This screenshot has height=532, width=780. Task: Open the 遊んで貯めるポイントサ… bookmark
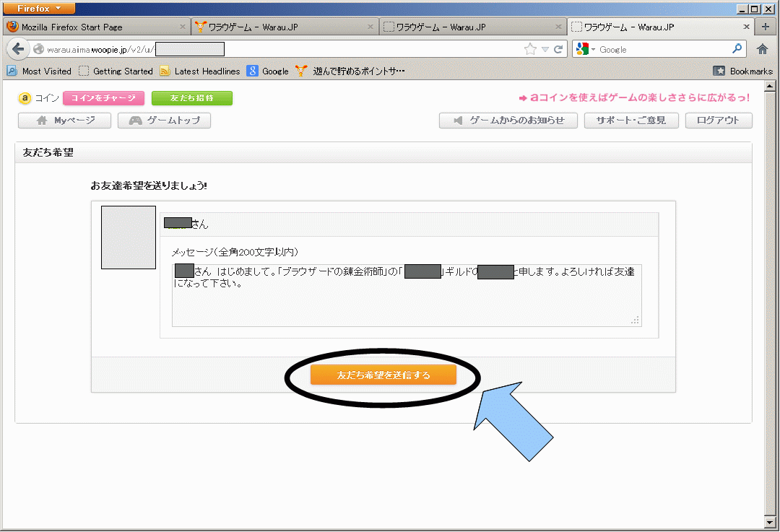tap(350, 71)
